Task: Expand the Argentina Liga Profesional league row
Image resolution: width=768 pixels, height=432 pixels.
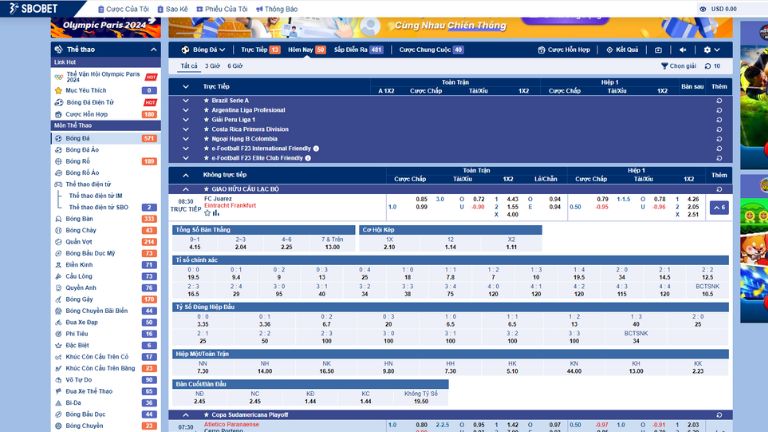Action: 186,110
